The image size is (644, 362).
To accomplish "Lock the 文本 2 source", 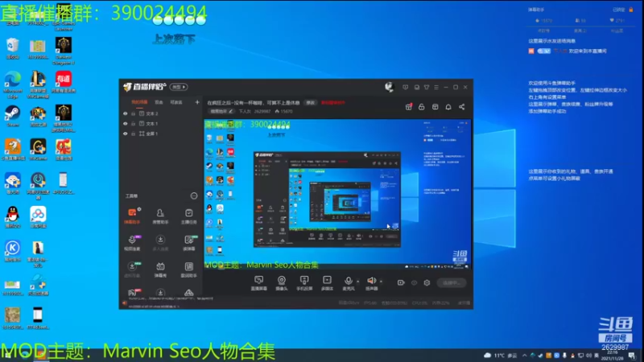I will (133, 113).
